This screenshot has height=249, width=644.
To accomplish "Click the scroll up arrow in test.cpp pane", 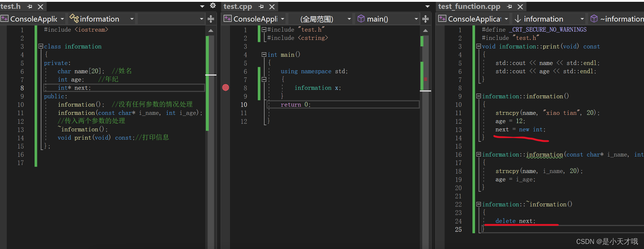I will [425, 31].
